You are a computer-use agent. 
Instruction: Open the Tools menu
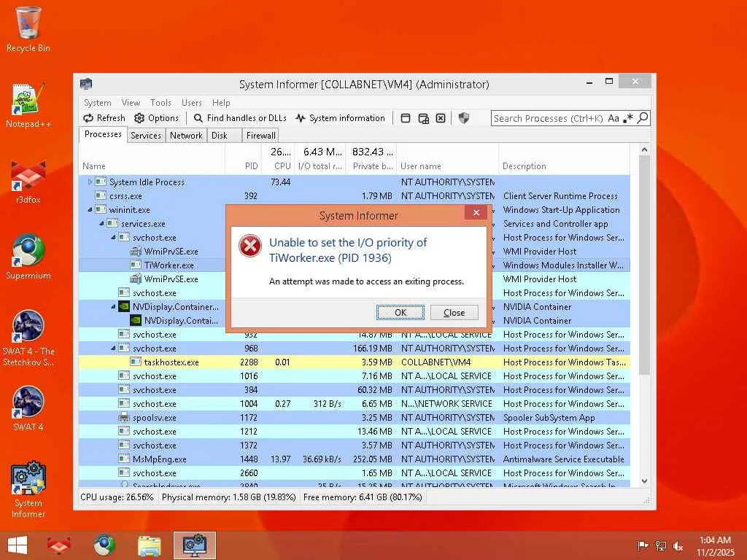click(160, 102)
